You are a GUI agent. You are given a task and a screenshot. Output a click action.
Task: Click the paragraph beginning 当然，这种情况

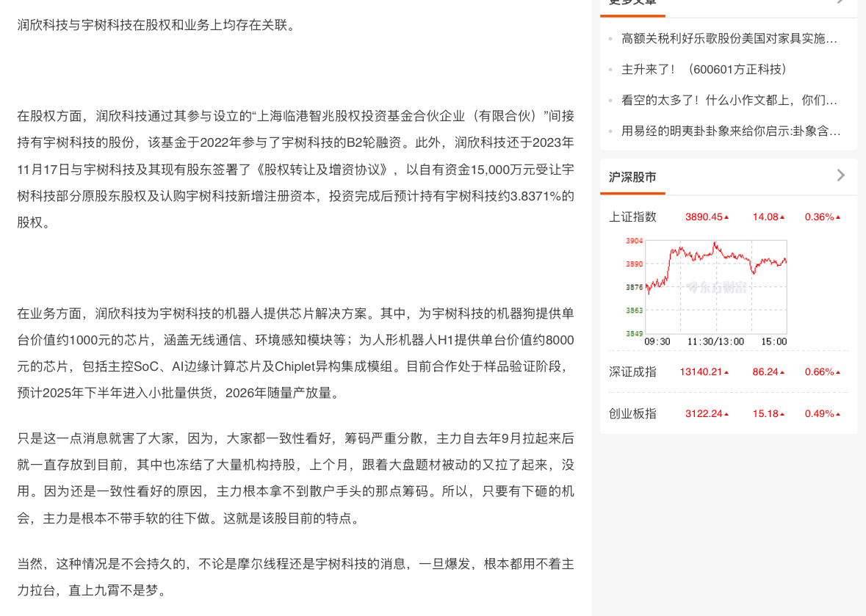click(x=295, y=577)
